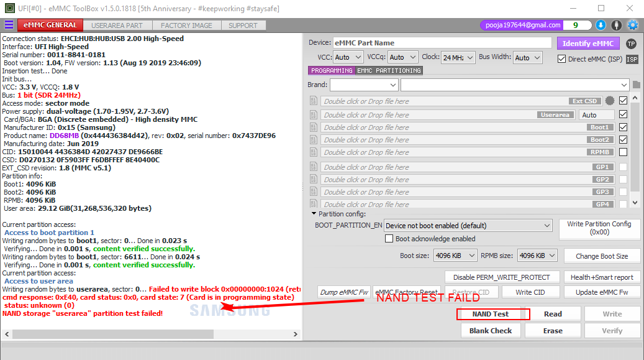
Task: Click file icon on Ext CSD row
Action: (314, 101)
